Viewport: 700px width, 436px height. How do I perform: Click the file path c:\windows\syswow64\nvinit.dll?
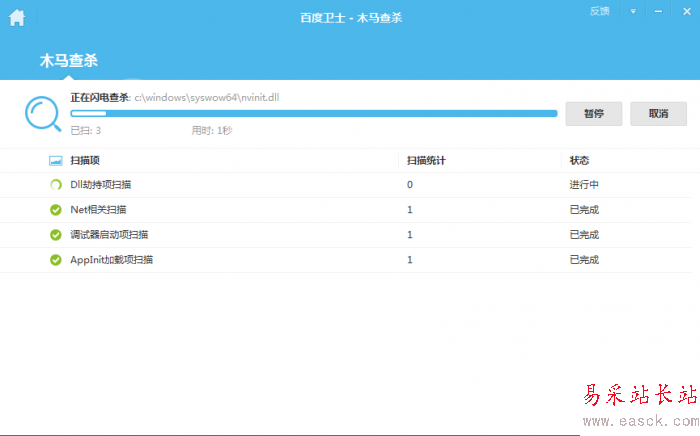click(207, 98)
